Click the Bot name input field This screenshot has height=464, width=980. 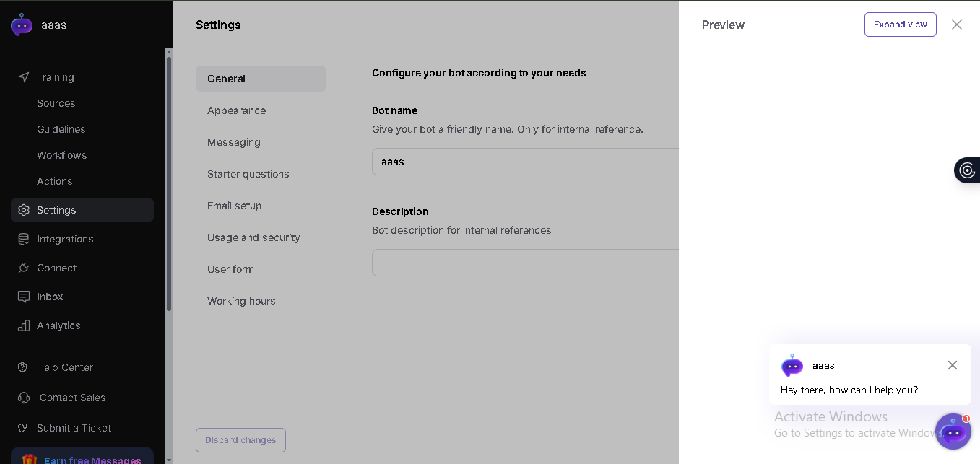[526, 162]
